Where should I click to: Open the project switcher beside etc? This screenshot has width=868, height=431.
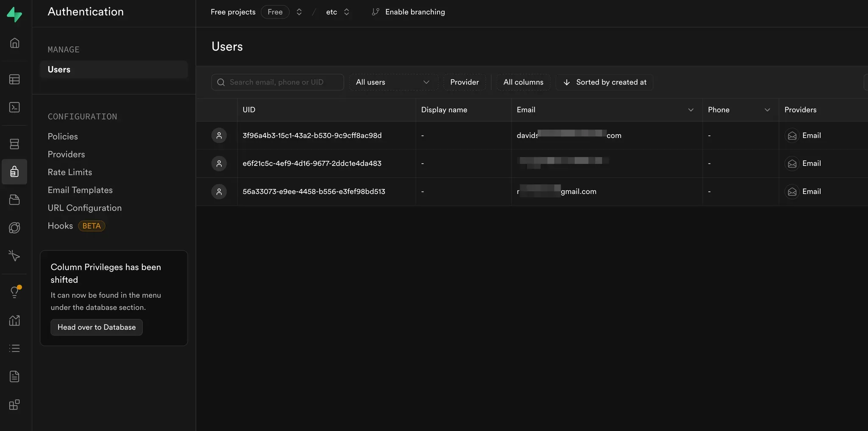coord(347,12)
